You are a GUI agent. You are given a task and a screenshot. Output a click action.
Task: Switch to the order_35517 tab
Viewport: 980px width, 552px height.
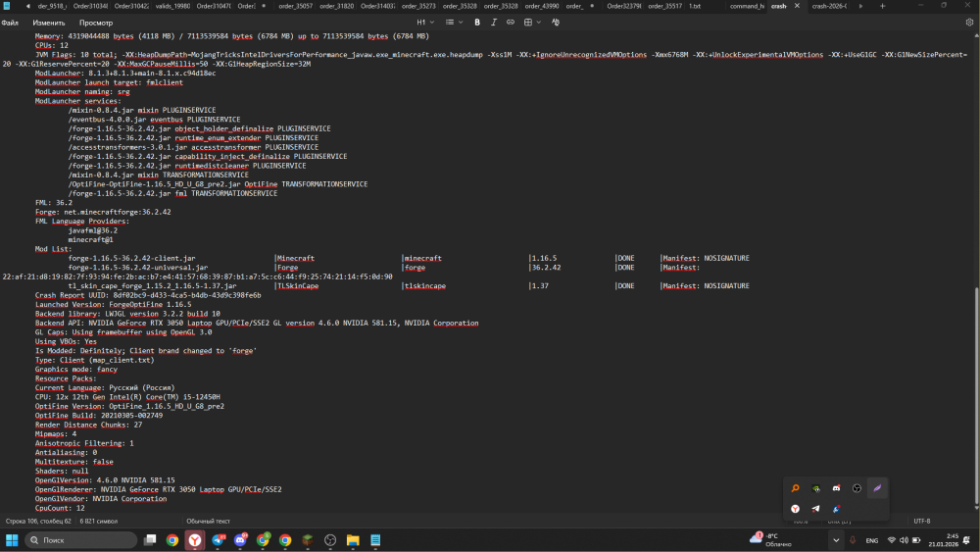click(x=665, y=6)
